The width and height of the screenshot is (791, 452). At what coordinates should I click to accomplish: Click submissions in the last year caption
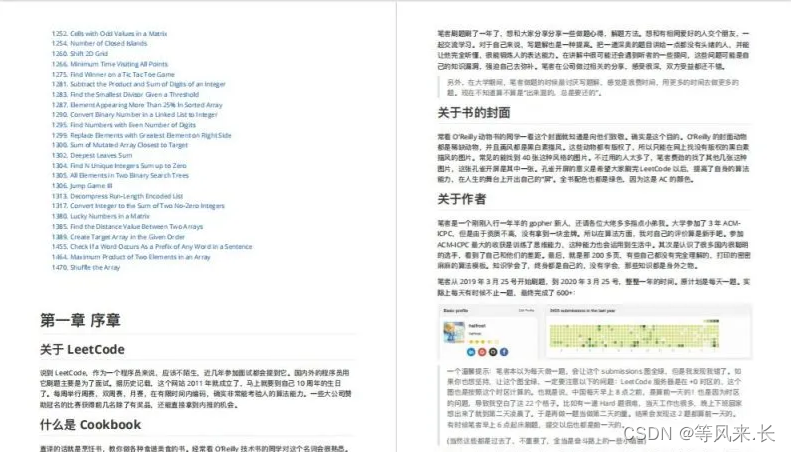click(582, 311)
